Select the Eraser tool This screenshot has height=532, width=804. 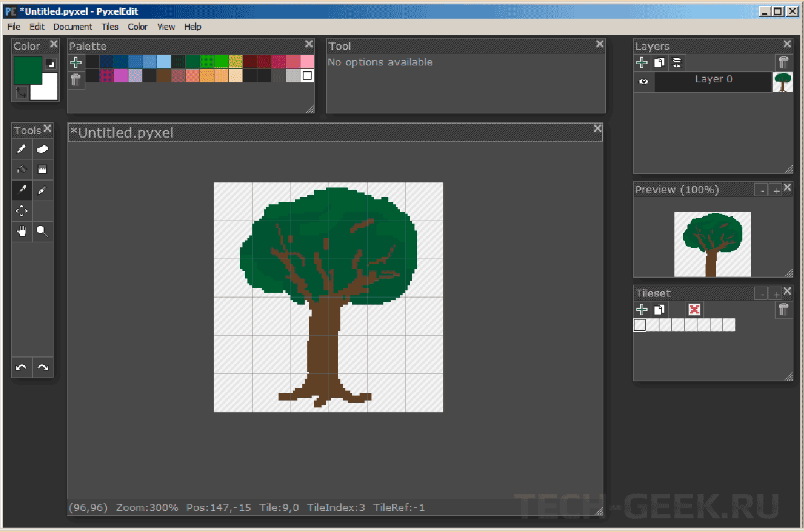point(42,149)
